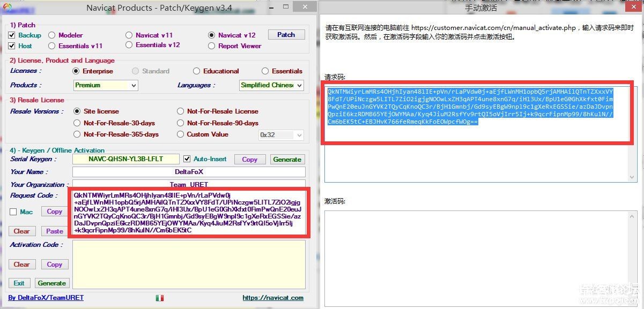The width and height of the screenshot is (644, 309).
Task: Click the 请求码 box's scrollbar down arrow
Action: pyautogui.click(x=633, y=177)
